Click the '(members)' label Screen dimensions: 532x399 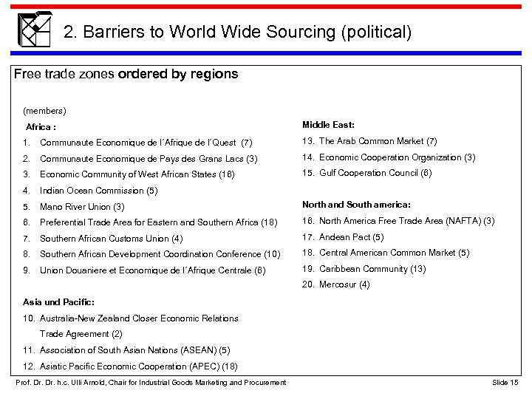44,111
